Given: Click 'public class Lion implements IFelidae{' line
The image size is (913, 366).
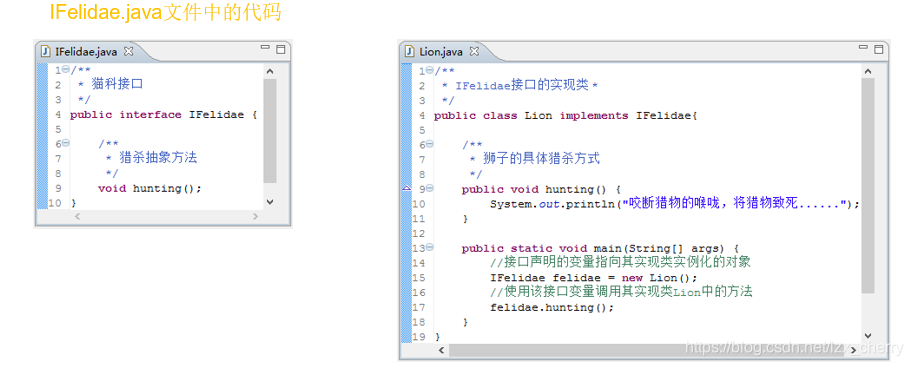Looking at the screenshot, I should [x=565, y=116].
